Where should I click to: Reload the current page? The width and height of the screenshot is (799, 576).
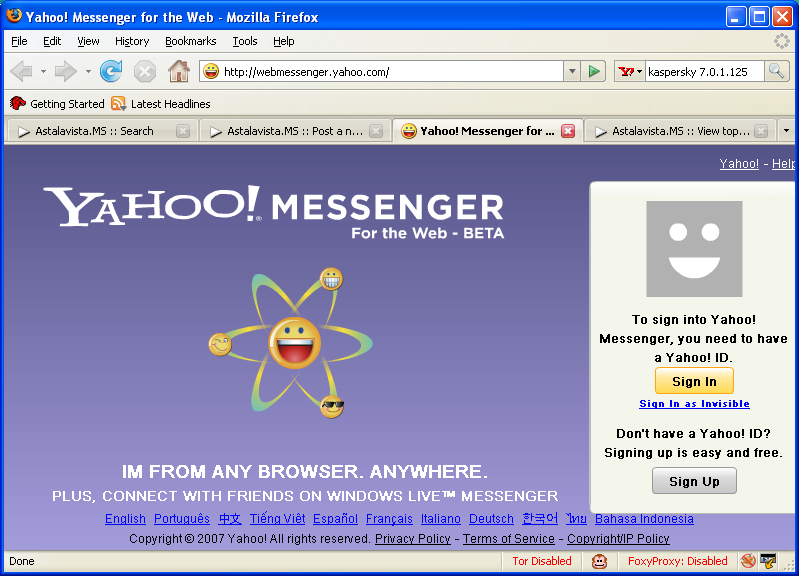(x=111, y=71)
